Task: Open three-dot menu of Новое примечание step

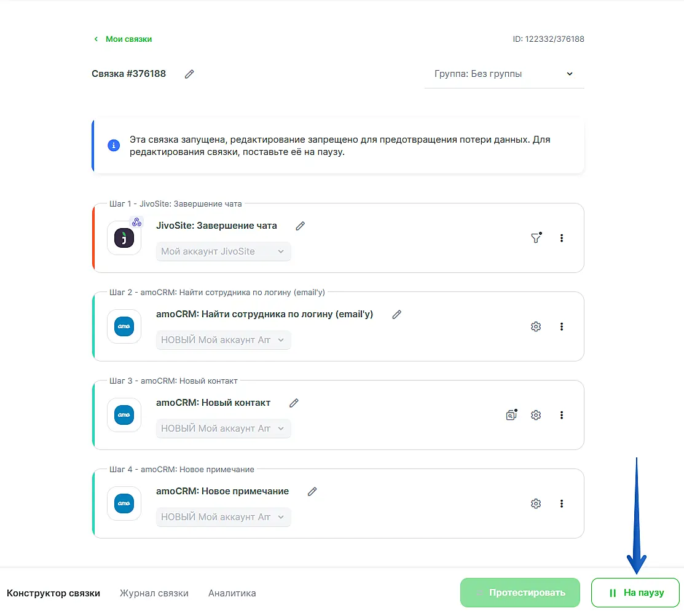Action: 562,503
